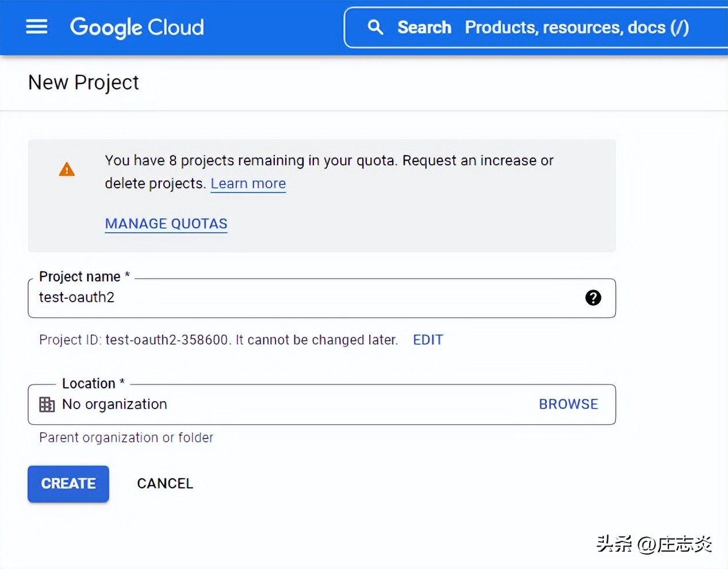Click the New Project page title
The height and width of the screenshot is (569, 728).
83,82
